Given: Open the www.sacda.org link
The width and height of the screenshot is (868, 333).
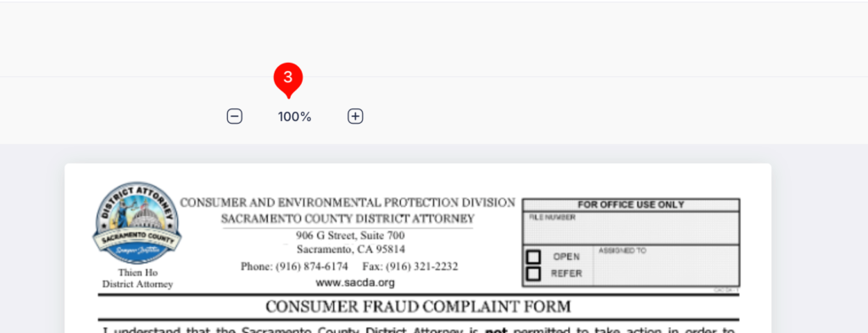Looking at the screenshot, I should (355, 283).
